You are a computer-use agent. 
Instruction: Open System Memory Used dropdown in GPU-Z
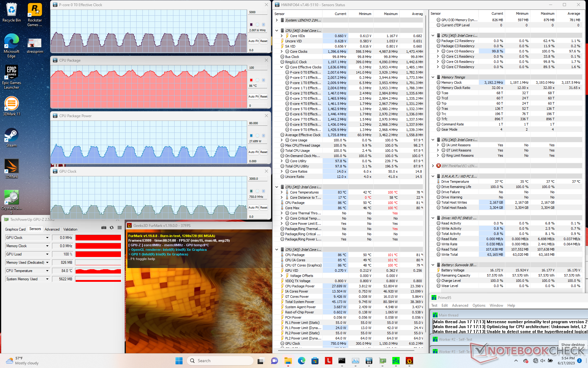click(x=47, y=279)
